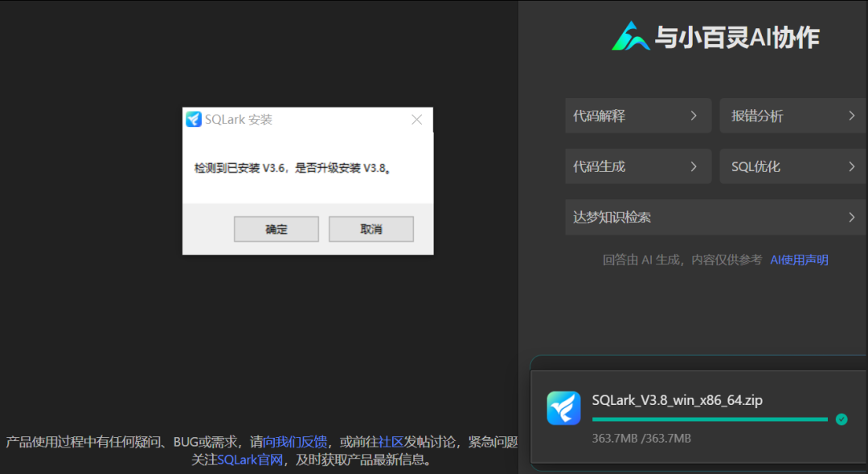Open the 代码解释 AI option
The height and width of the screenshot is (474, 868).
(x=638, y=116)
